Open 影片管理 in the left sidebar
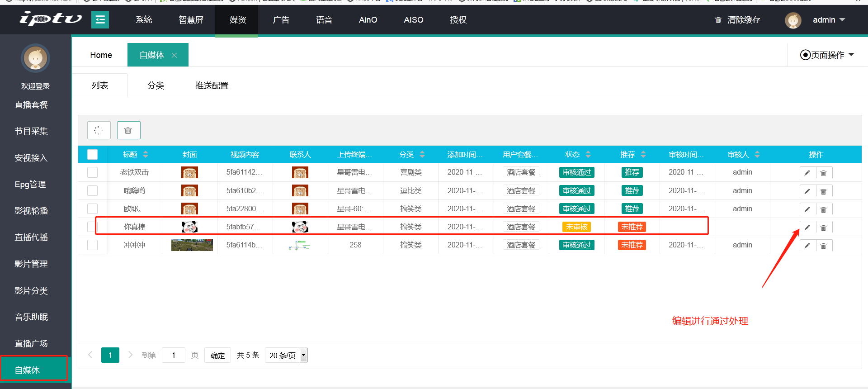This screenshot has width=868, height=389. (31, 264)
